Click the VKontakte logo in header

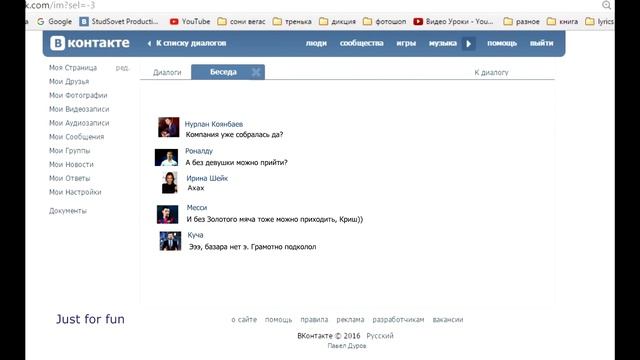[90, 43]
